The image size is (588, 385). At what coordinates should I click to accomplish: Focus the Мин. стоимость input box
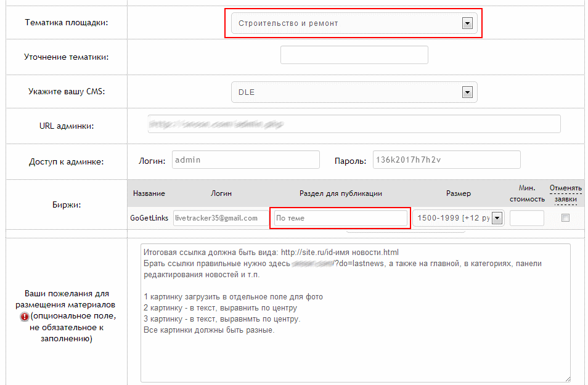tap(527, 218)
